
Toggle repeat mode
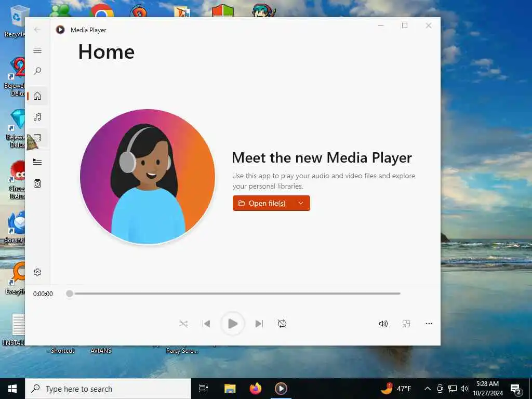282,324
